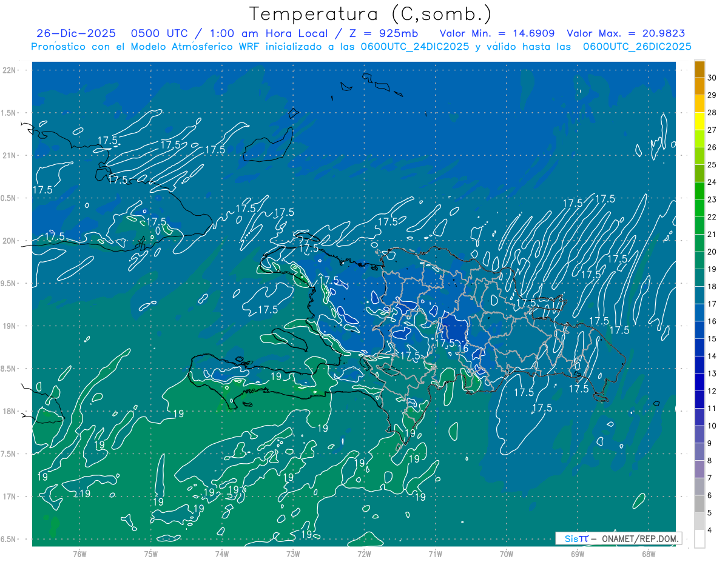The width and height of the screenshot is (728, 562).
Task: Click the 19N latitude axis label
Action: point(9,326)
